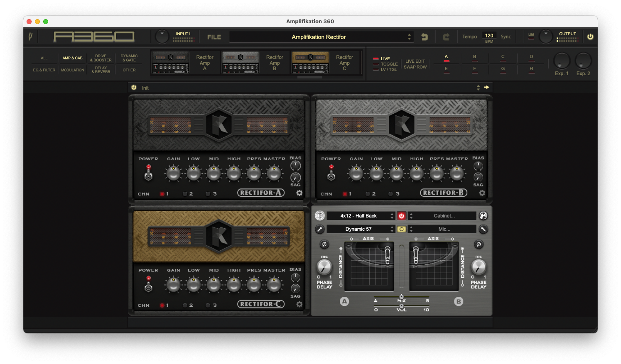Select channel 3 on Rectifor C
The image size is (621, 364).
point(208,305)
